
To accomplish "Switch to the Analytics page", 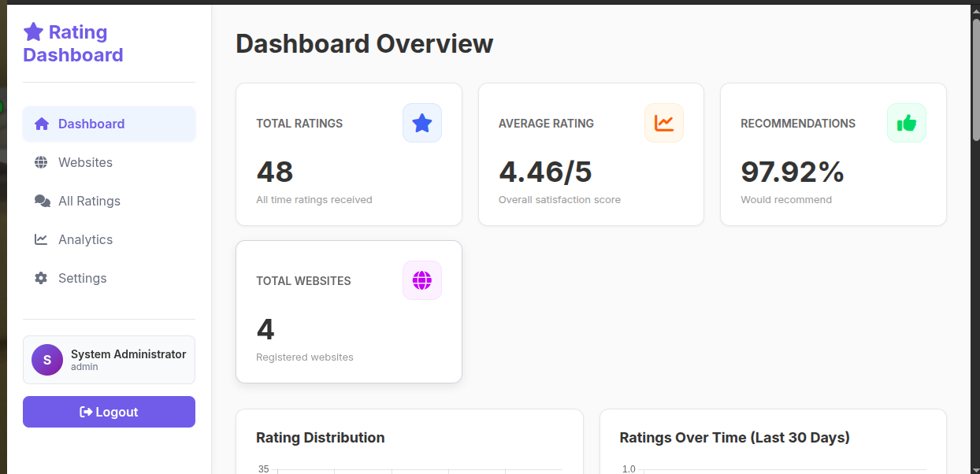I will click(85, 239).
